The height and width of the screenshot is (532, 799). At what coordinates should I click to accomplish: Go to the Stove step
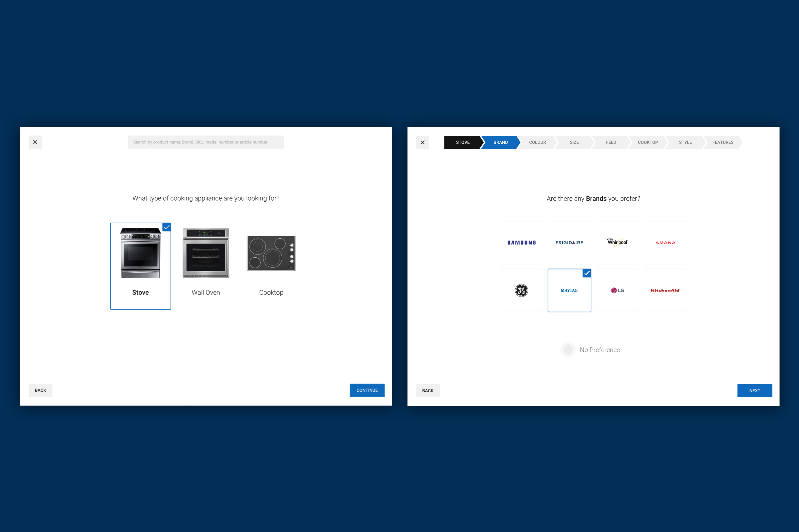[x=463, y=142]
